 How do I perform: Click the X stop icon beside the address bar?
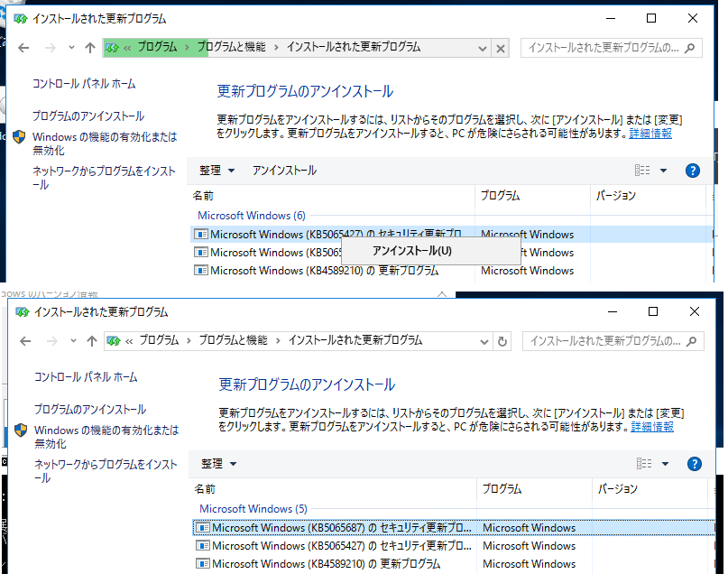501,48
